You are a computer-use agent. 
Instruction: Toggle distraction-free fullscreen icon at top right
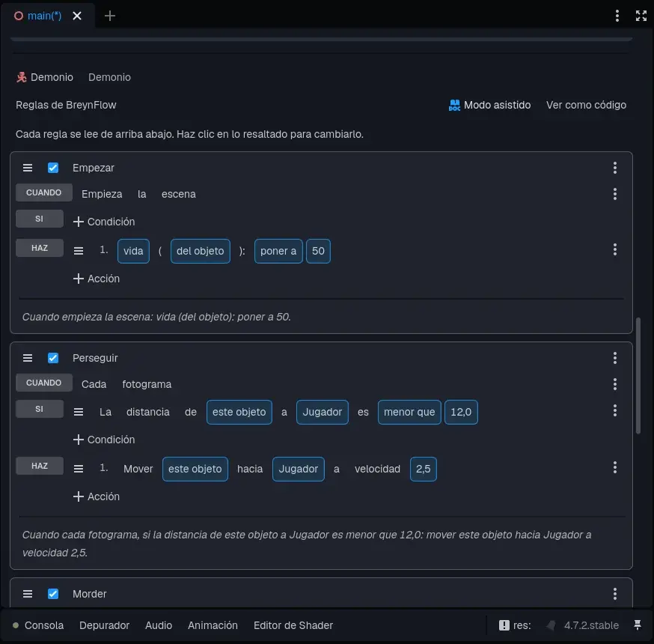[x=641, y=16]
